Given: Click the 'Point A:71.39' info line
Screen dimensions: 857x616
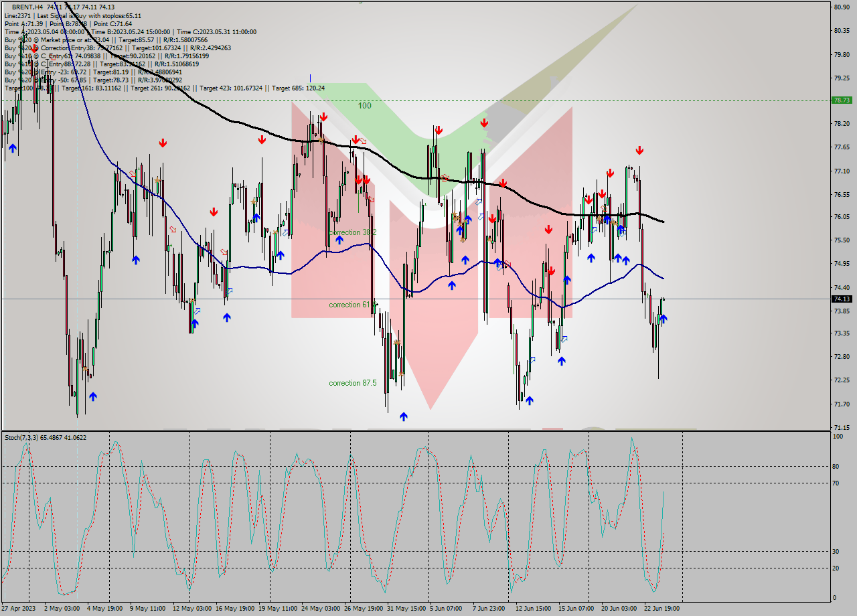Looking at the screenshot, I should [x=24, y=23].
